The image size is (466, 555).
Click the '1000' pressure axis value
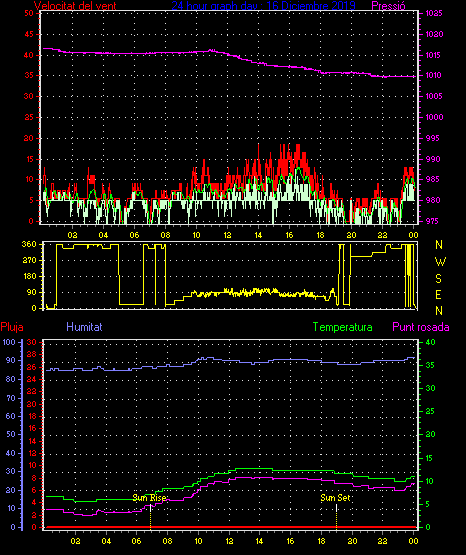(x=434, y=117)
